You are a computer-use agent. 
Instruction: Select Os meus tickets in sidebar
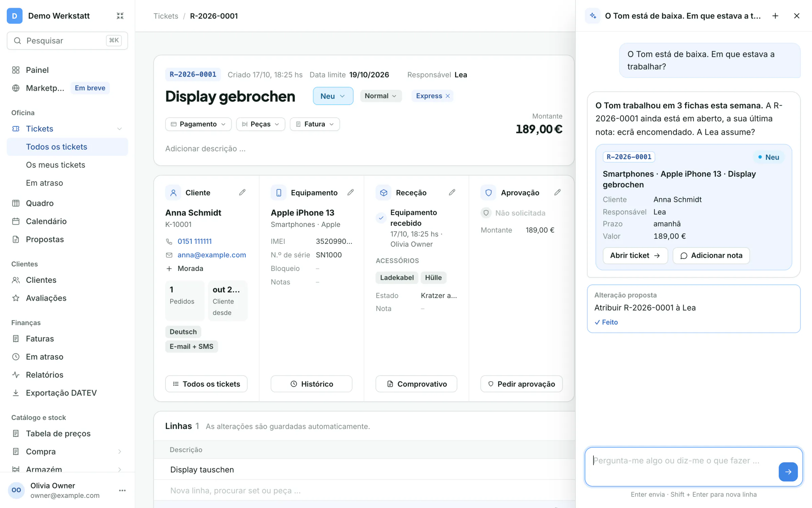coord(67,165)
